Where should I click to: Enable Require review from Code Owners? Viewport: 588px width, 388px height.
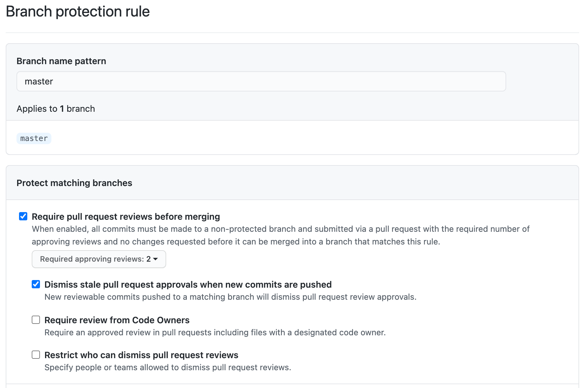[36, 320]
